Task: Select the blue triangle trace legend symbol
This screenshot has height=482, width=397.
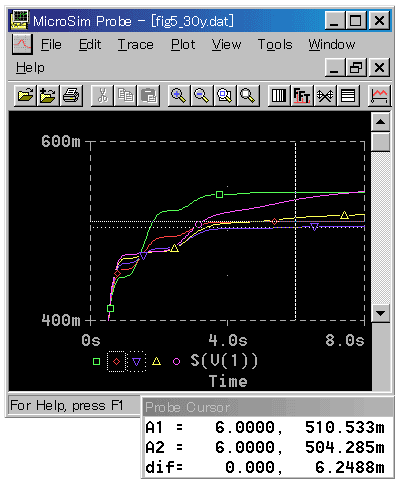Action: click(136, 361)
